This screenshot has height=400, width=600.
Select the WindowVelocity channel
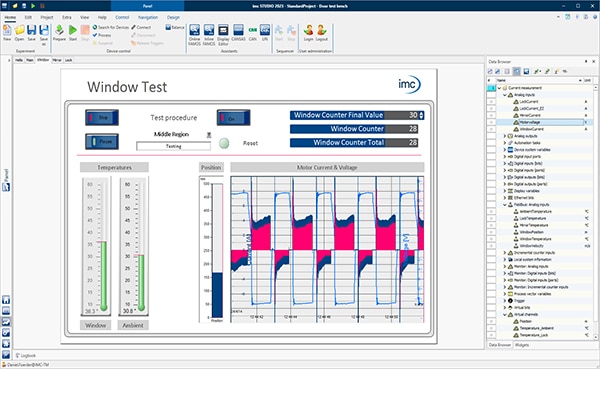pyautogui.click(x=532, y=246)
